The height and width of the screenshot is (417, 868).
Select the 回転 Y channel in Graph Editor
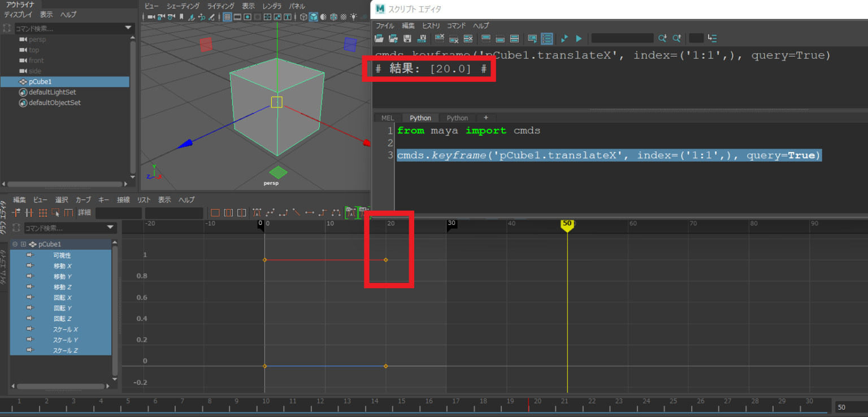pos(64,308)
